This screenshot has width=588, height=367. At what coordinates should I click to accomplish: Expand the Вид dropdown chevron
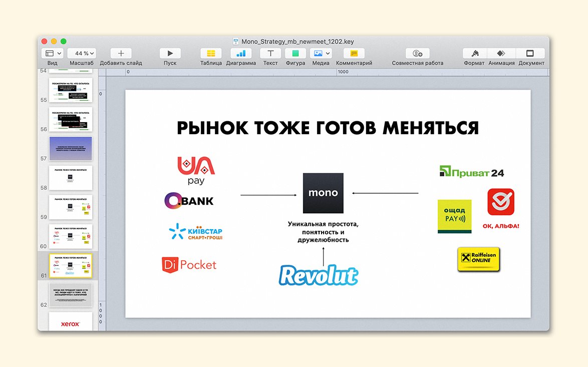click(59, 54)
